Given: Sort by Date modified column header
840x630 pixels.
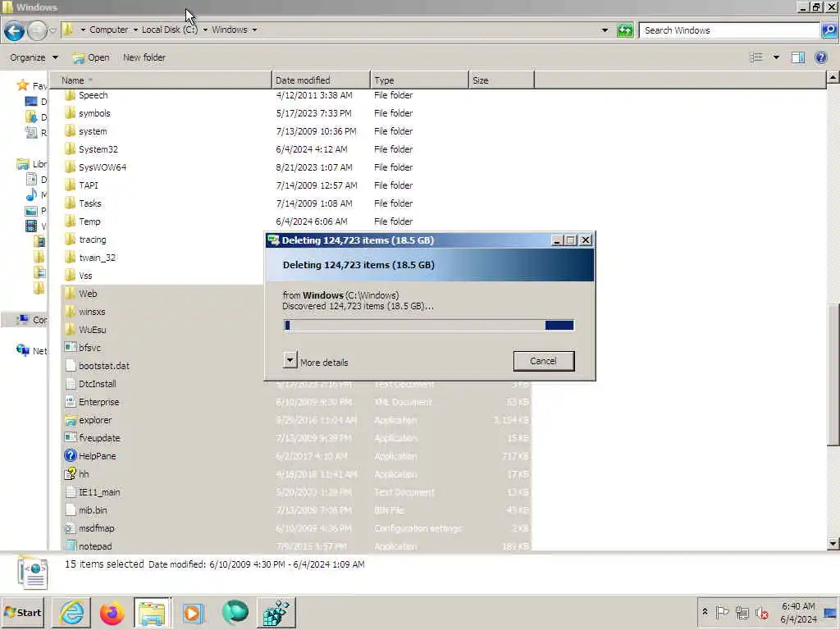Looking at the screenshot, I should pyautogui.click(x=321, y=80).
